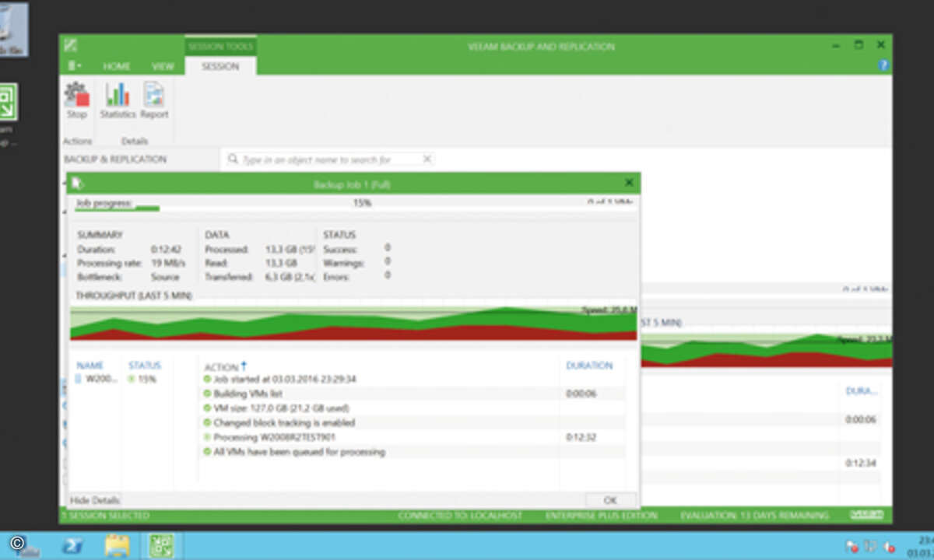Click the green icon beside Job started
The image size is (934, 560).
point(208,379)
